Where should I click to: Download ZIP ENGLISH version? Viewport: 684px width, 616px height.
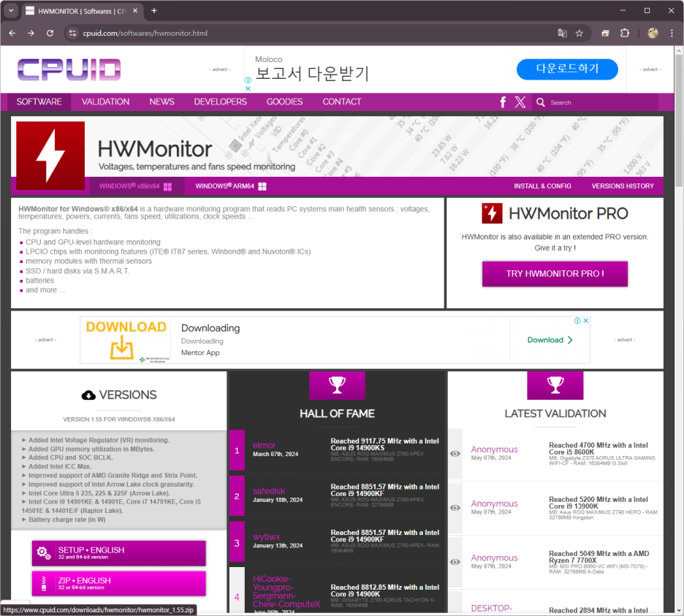click(118, 584)
